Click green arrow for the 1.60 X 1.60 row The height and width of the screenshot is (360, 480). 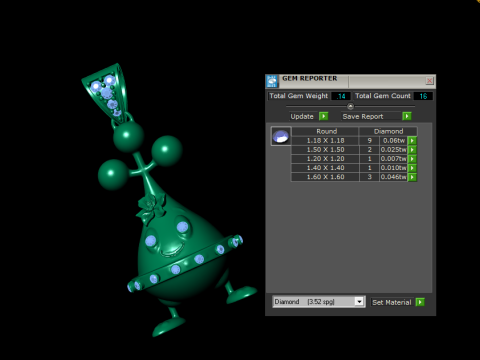point(412,177)
